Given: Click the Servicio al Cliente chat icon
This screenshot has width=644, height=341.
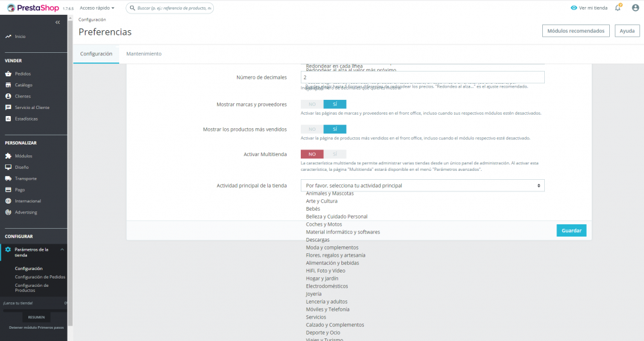Looking at the screenshot, I should click(x=8, y=108).
